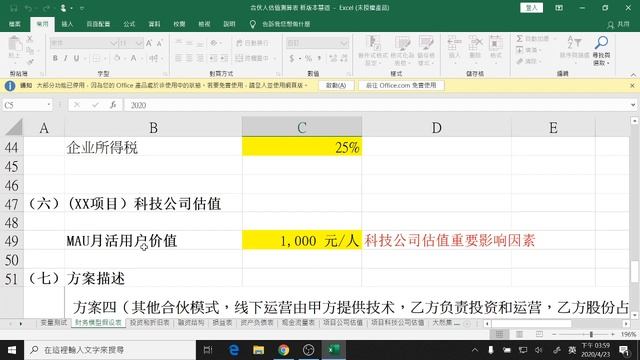Screen dimensions: 640x360
Task: Click the font color A icon
Action: pyautogui.click(x=133, y=58)
